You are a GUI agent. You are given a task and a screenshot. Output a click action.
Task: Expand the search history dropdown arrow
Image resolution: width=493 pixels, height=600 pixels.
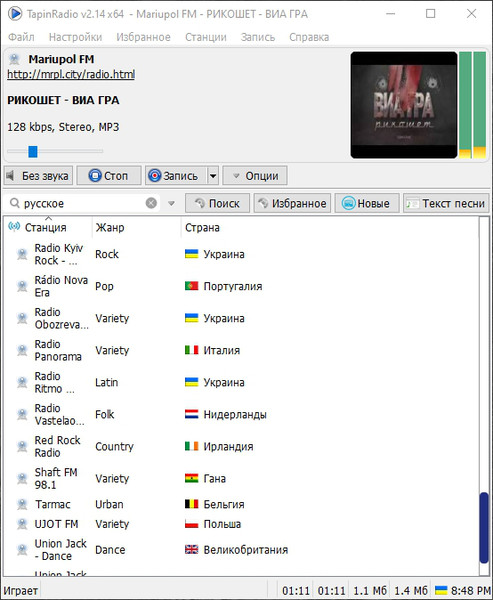pyautogui.click(x=171, y=203)
